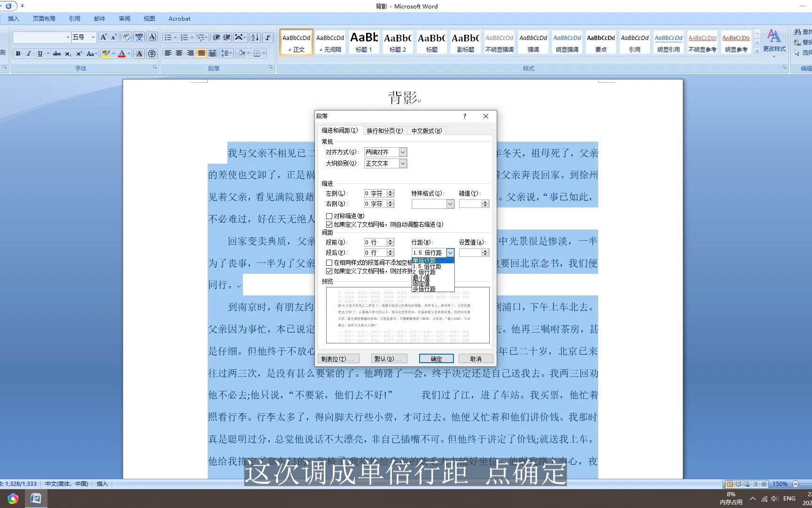Click the help question mark in dialog
The width and height of the screenshot is (812, 508).
point(465,116)
